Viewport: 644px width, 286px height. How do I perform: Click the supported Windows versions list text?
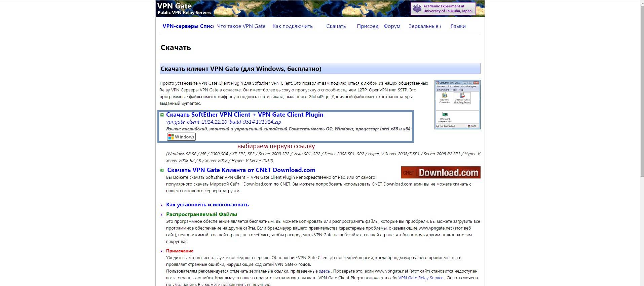[x=323, y=157]
